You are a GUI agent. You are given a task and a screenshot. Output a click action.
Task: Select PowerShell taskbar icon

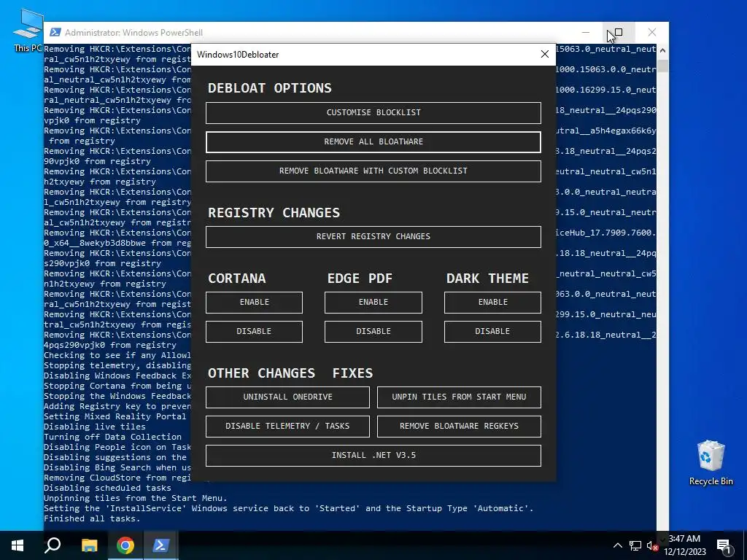point(160,545)
